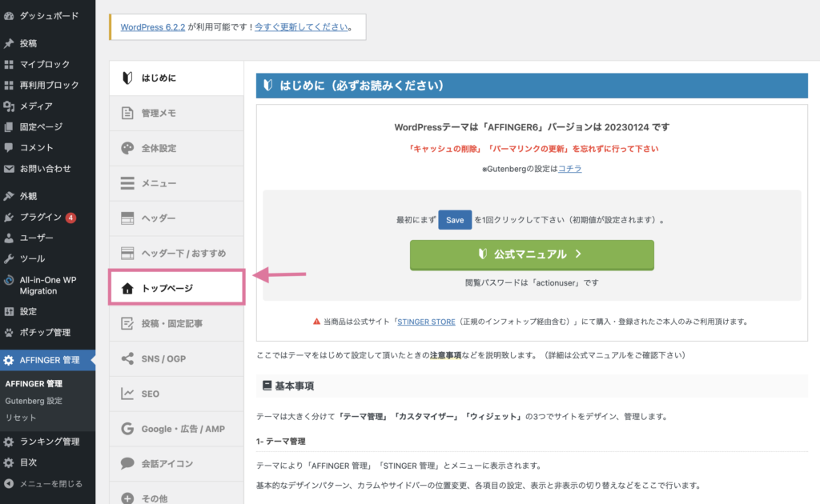
Task: Switch to the ヘッダー tab
Action: click(177, 218)
